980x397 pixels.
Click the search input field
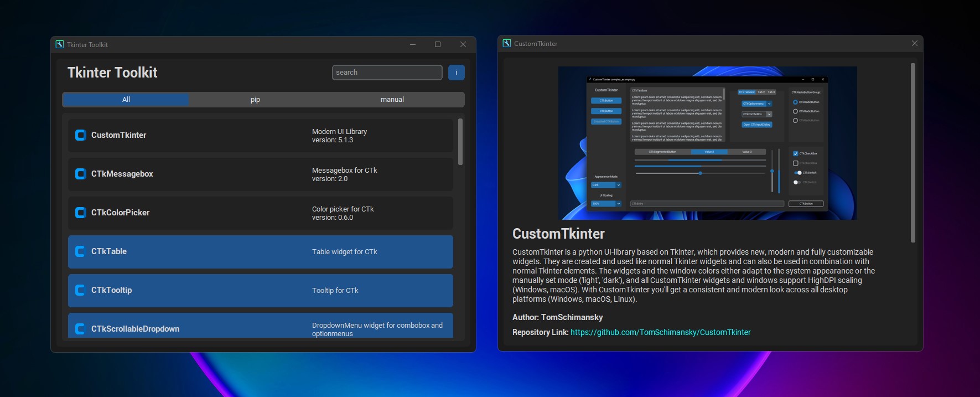point(387,73)
